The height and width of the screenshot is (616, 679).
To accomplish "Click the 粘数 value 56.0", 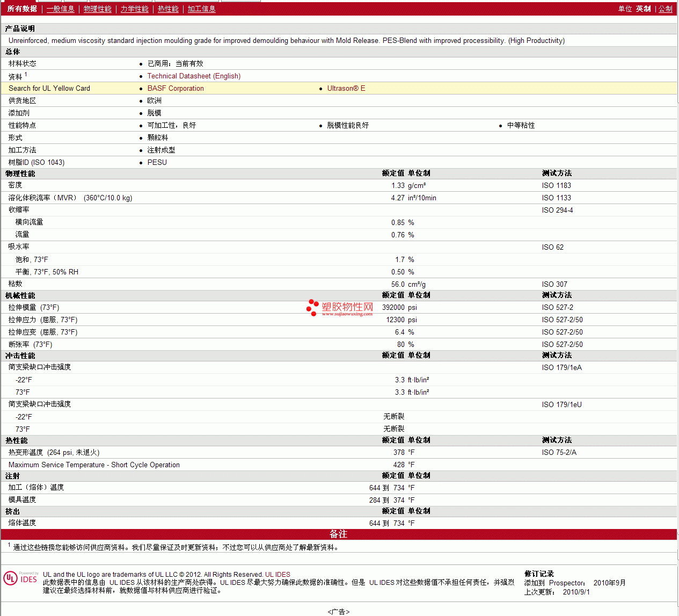I will (x=398, y=285).
